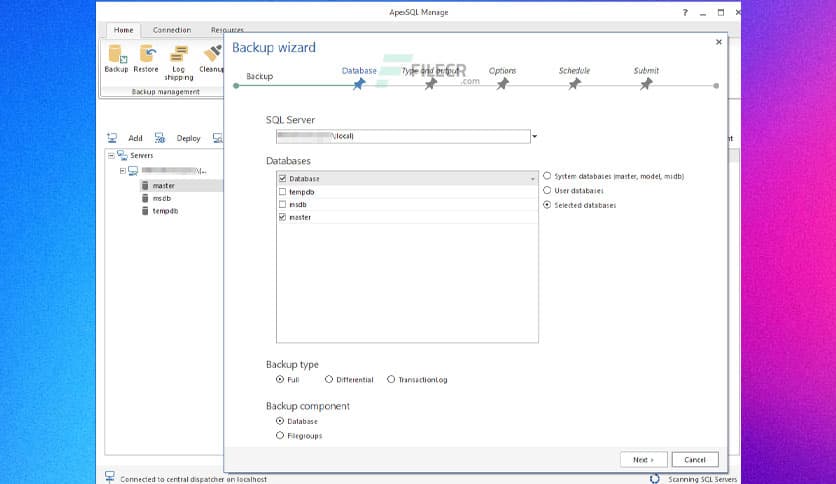Click the master database icon in tree

pos(145,185)
